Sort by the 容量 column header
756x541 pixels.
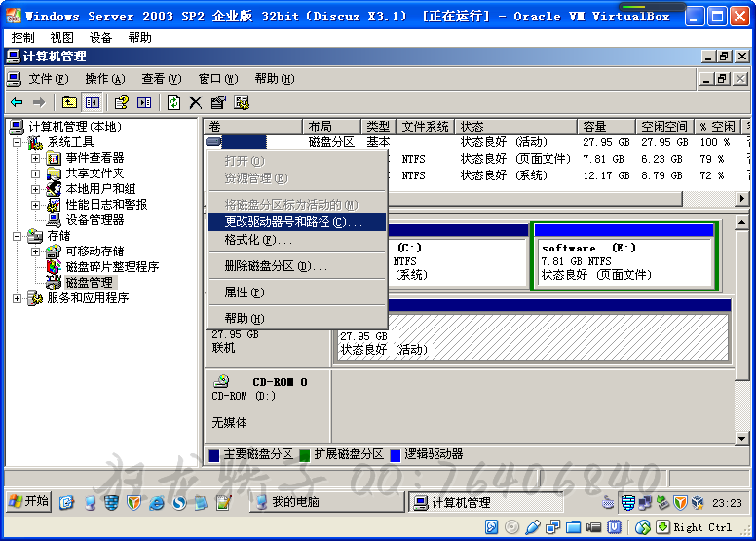tap(606, 127)
